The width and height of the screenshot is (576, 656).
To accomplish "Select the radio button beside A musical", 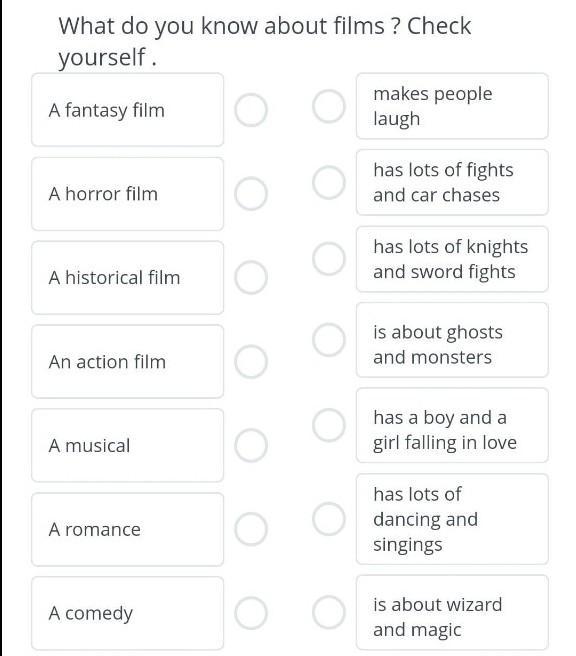I will (251, 446).
